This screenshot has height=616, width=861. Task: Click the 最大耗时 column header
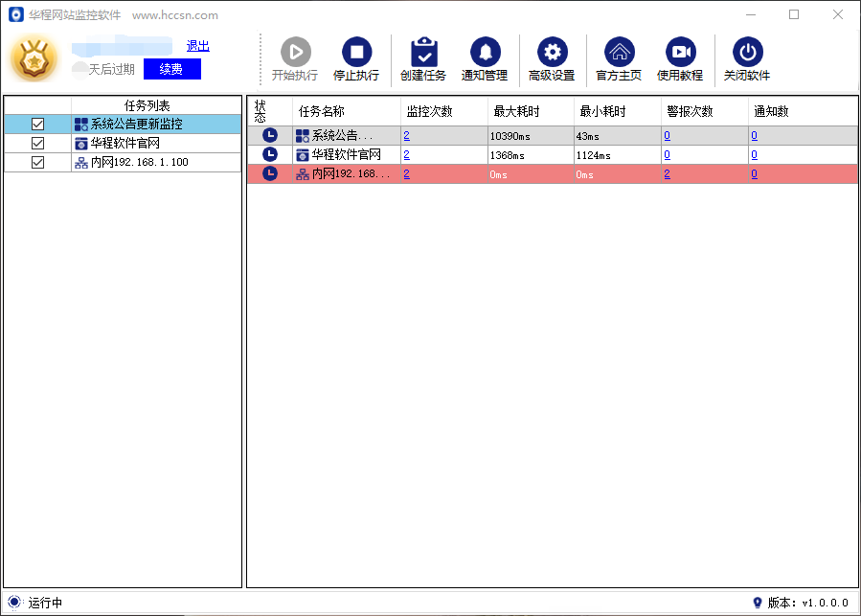click(516, 111)
